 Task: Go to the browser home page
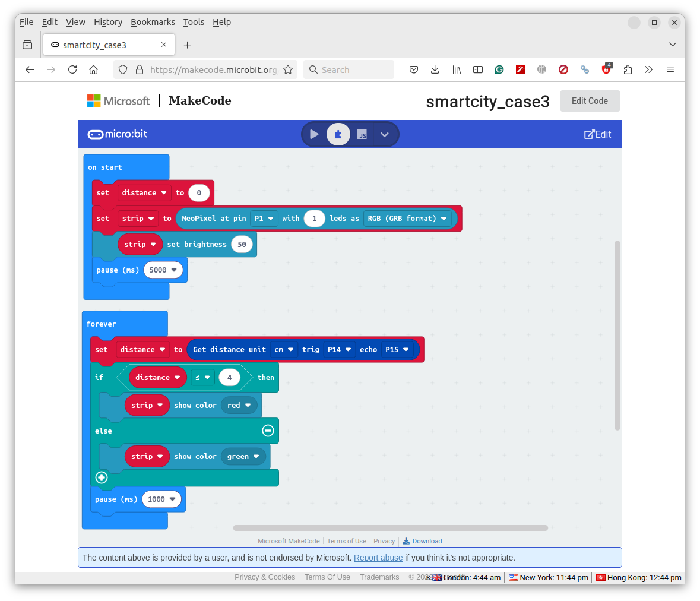tap(93, 69)
